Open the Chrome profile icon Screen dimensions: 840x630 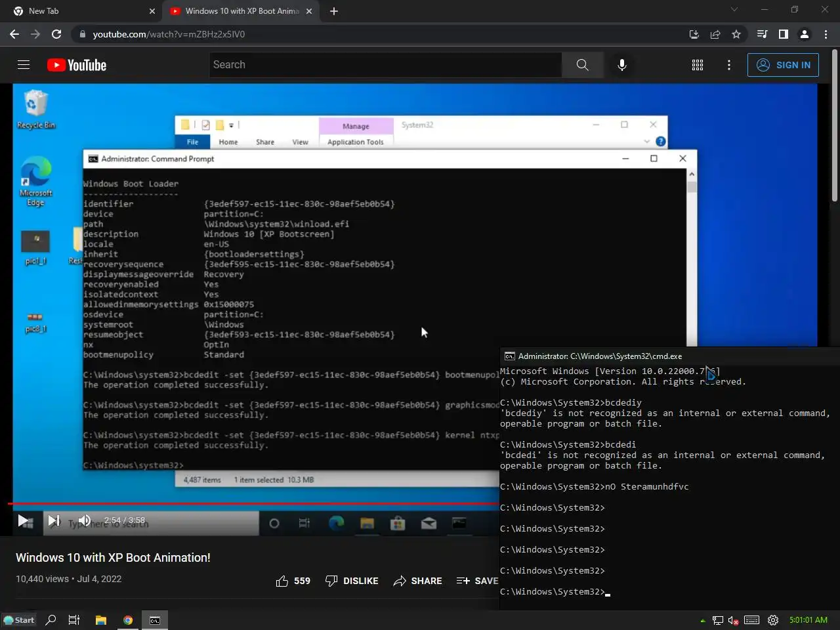coord(805,34)
